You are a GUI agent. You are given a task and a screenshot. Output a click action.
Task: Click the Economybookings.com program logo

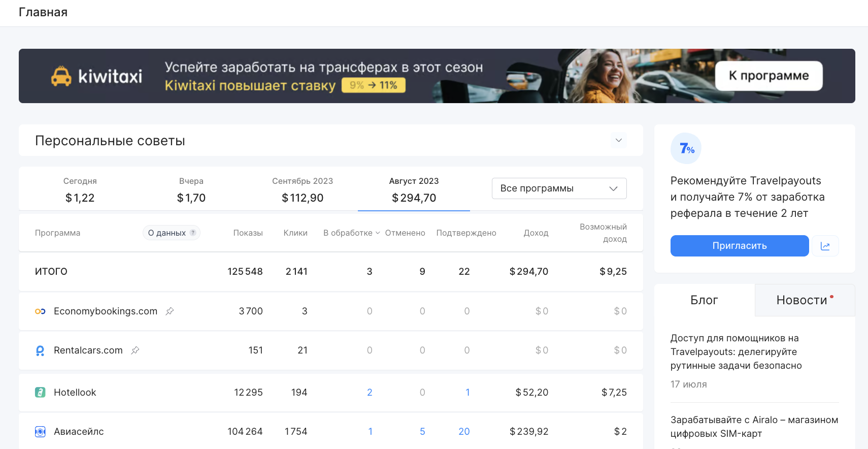[x=40, y=311]
